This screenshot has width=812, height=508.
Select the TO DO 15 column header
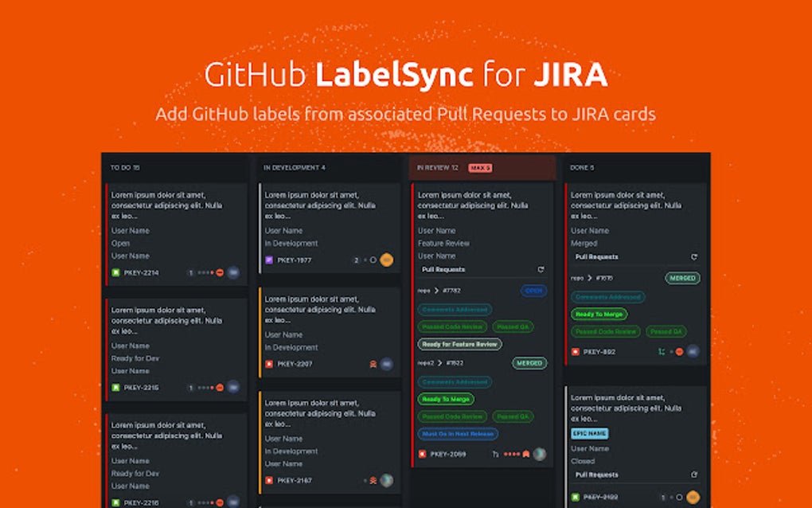tap(125, 168)
